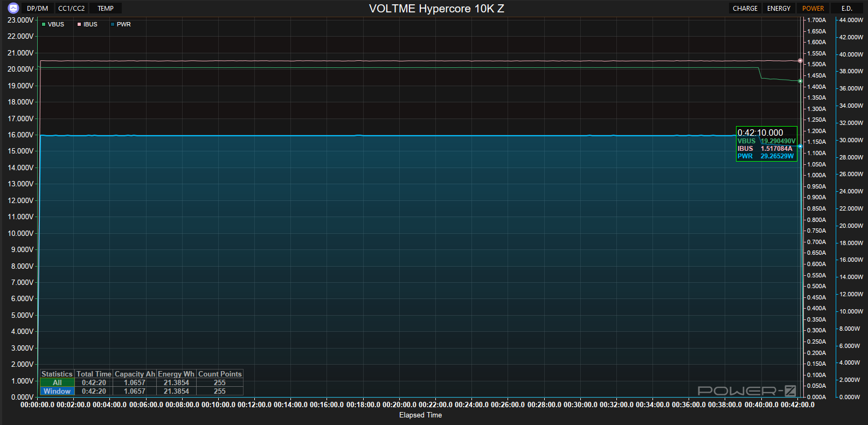Click the All row capacity value 1.0657

(x=135, y=382)
